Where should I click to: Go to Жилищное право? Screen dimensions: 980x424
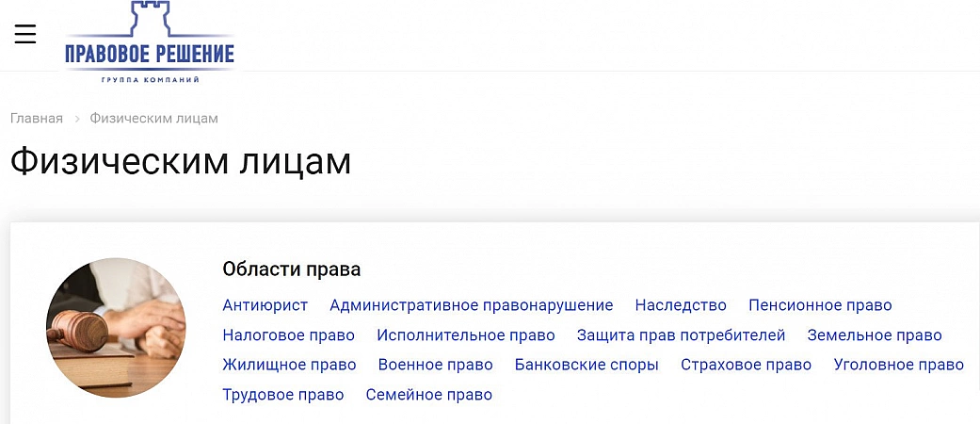click(289, 365)
